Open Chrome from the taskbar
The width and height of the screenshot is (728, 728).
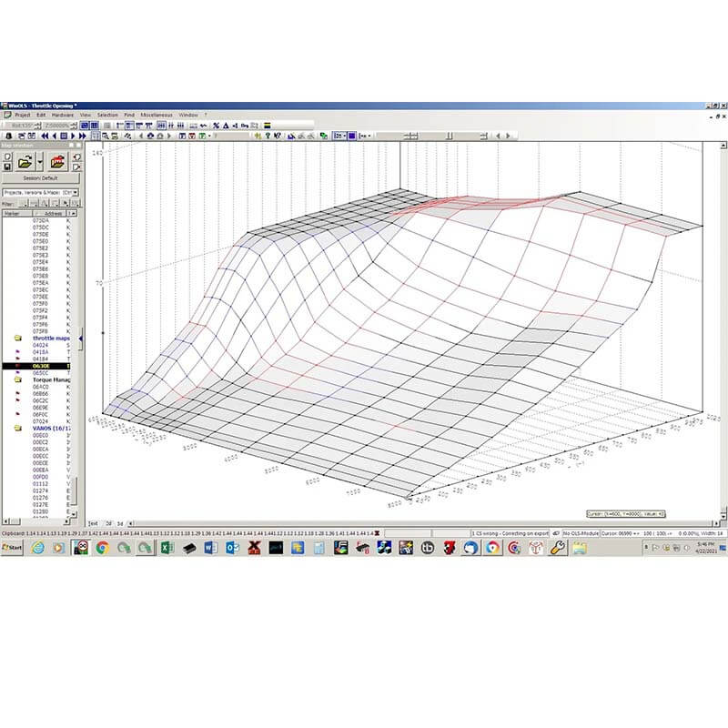(x=103, y=548)
